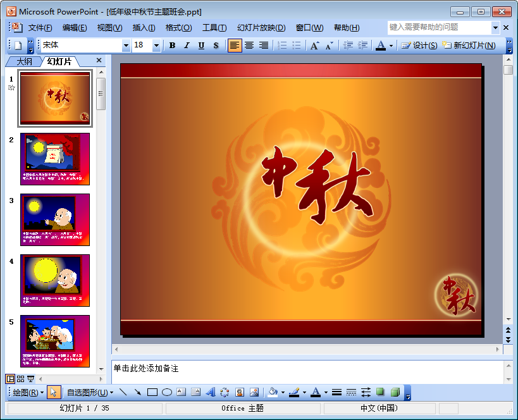Click Decrease Font Size icon
518x420 pixels.
tap(330, 46)
